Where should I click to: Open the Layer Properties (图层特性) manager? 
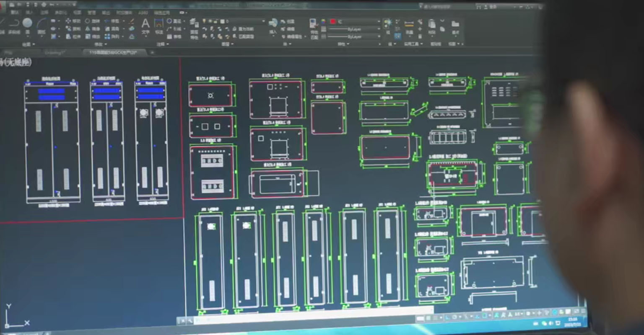tap(194, 28)
